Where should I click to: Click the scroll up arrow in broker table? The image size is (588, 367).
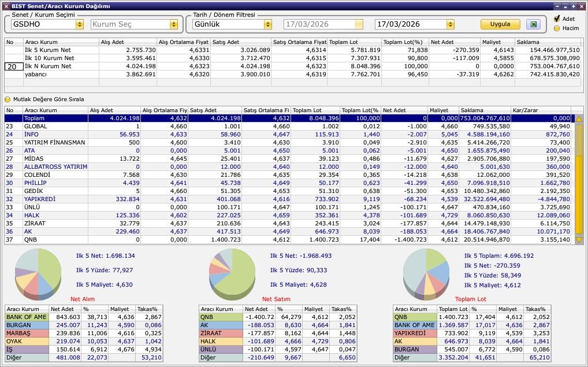(579, 118)
